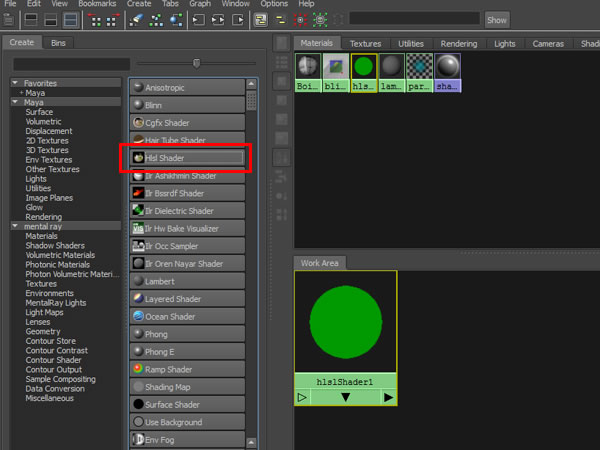Screen dimensions: 600x450
Task: Select the green hls... material swatch
Action: pyautogui.click(x=364, y=73)
